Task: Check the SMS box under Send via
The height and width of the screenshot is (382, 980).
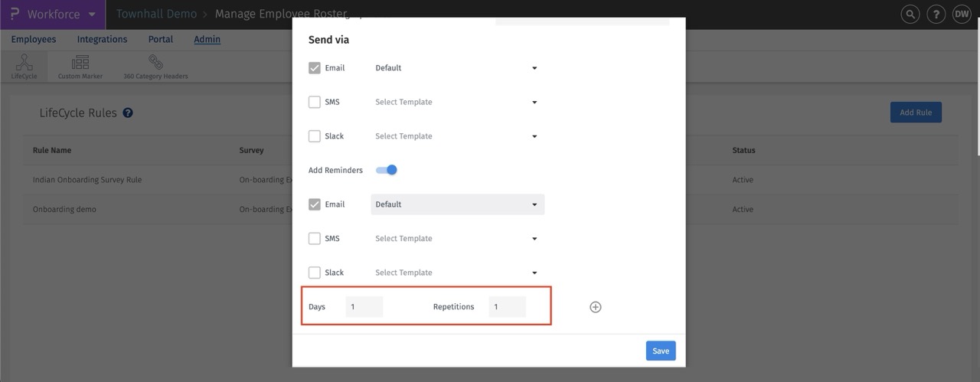Action: tap(315, 102)
